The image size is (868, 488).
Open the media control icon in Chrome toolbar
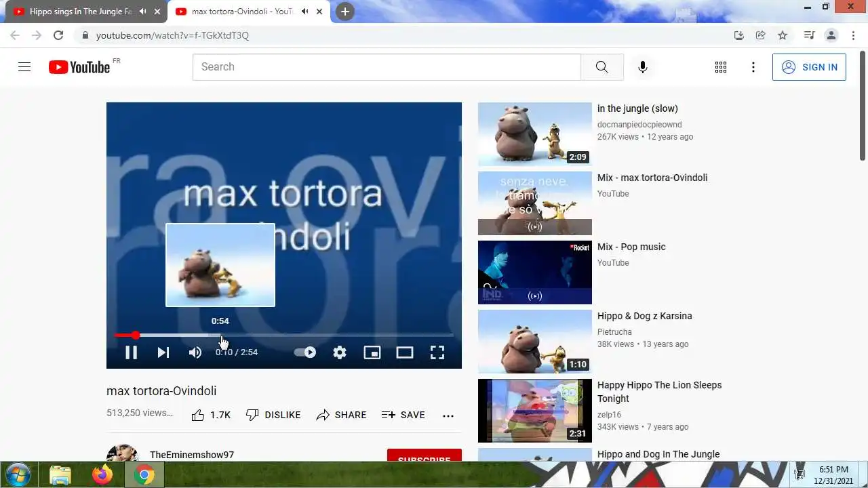[x=809, y=35]
